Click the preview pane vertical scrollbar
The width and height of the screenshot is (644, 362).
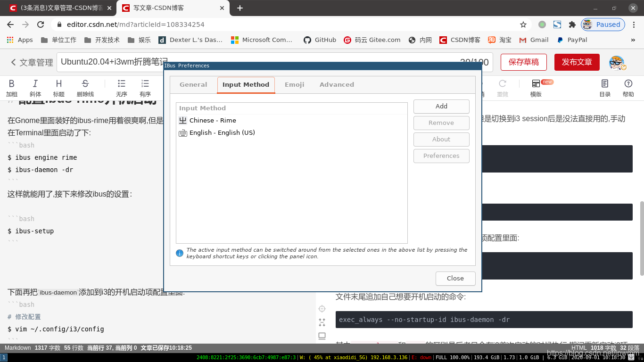tap(642, 239)
